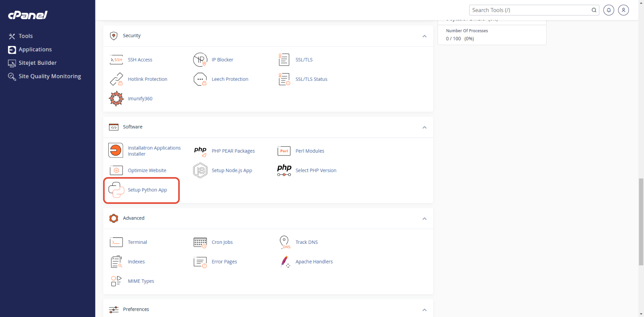
Task: Open the user account icon
Action: (x=623, y=10)
